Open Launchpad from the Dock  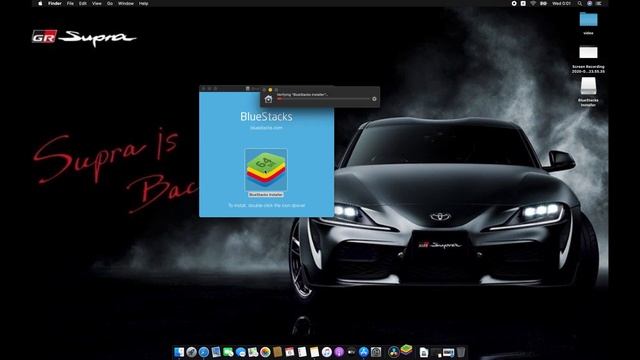pyautogui.click(x=191, y=352)
